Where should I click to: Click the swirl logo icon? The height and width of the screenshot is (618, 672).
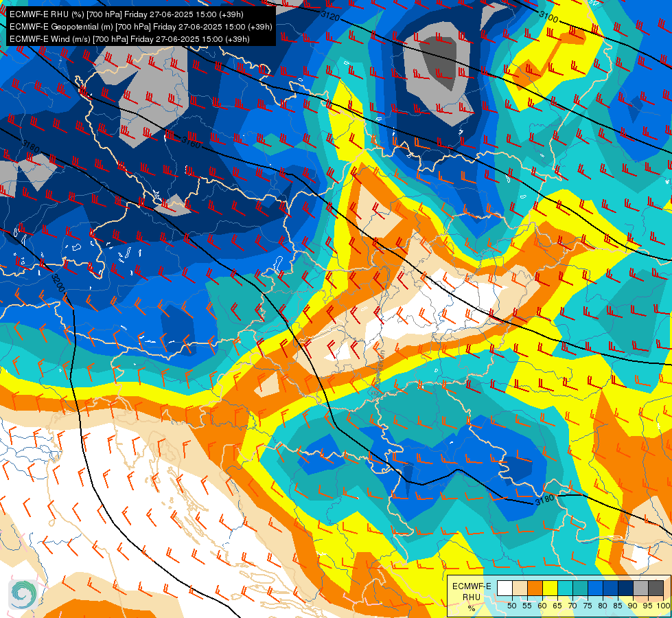click(x=23, y=595)
